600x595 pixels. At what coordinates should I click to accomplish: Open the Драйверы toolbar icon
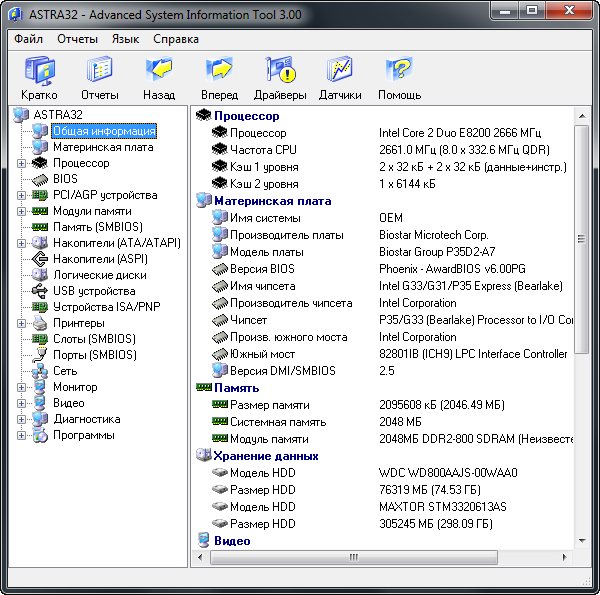click(280, 70)
